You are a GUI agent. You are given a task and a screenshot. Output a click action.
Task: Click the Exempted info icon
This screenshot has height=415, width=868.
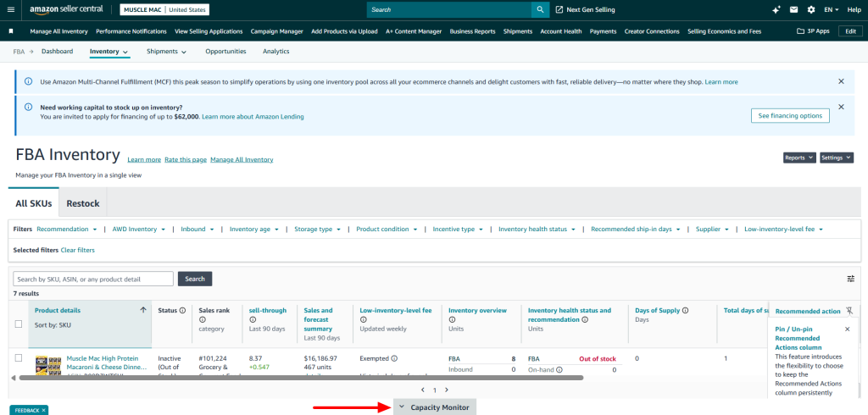point(394,358)
